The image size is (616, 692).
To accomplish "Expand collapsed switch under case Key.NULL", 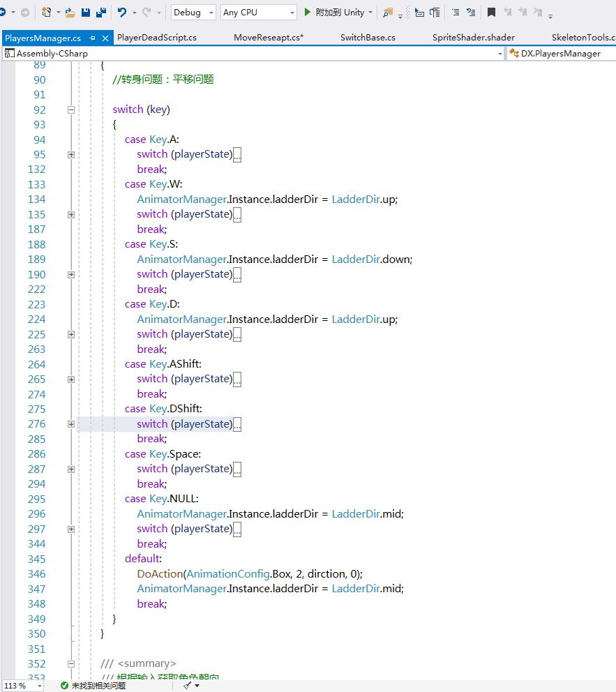I will [x=70, y=529].
